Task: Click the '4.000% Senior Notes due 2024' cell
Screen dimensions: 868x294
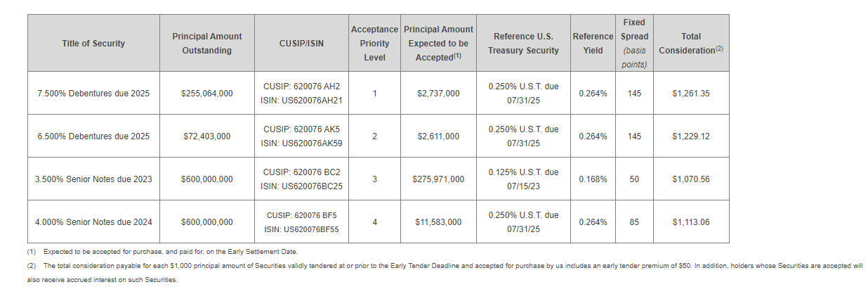Action: click(93, 222)
